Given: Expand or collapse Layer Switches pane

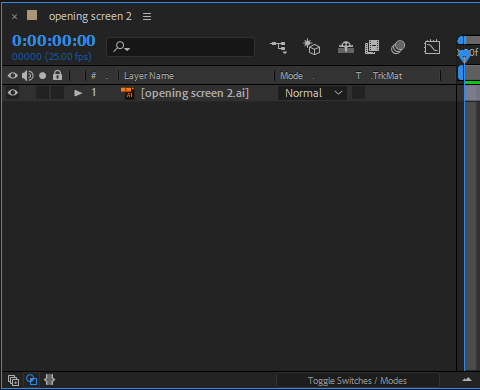Looking at the screenshot, I should (13, 380).
